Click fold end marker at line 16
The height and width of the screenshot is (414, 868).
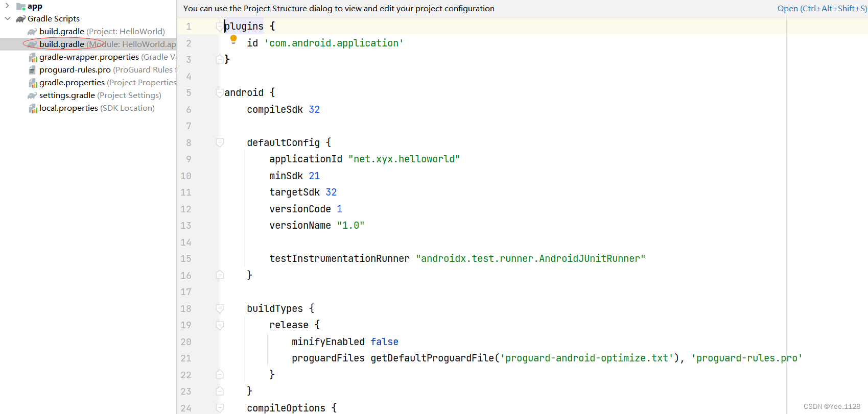coord(220,275)
